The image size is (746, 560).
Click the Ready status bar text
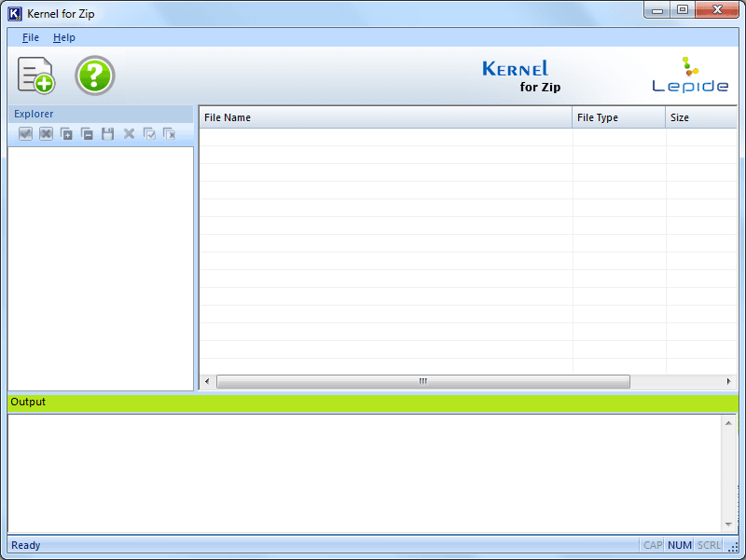click(26, 545)
